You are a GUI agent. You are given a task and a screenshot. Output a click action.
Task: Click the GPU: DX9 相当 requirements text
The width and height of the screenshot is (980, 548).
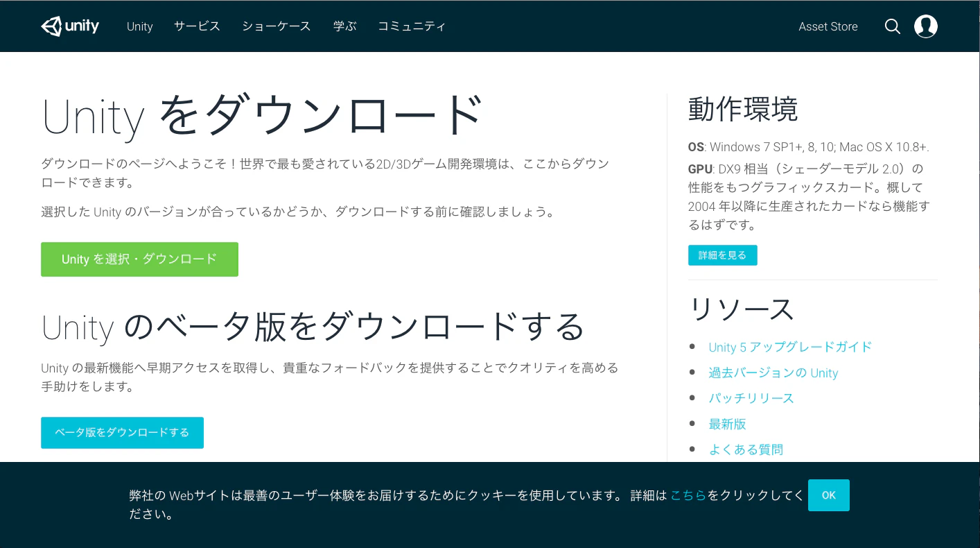pyautogui.click(x=810, y=197)
